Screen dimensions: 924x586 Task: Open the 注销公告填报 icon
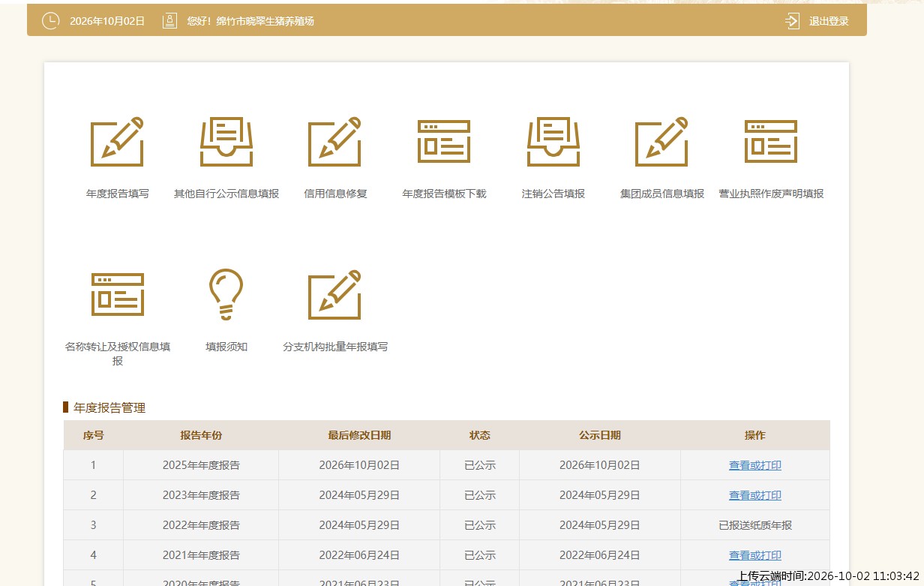[553, 142]
